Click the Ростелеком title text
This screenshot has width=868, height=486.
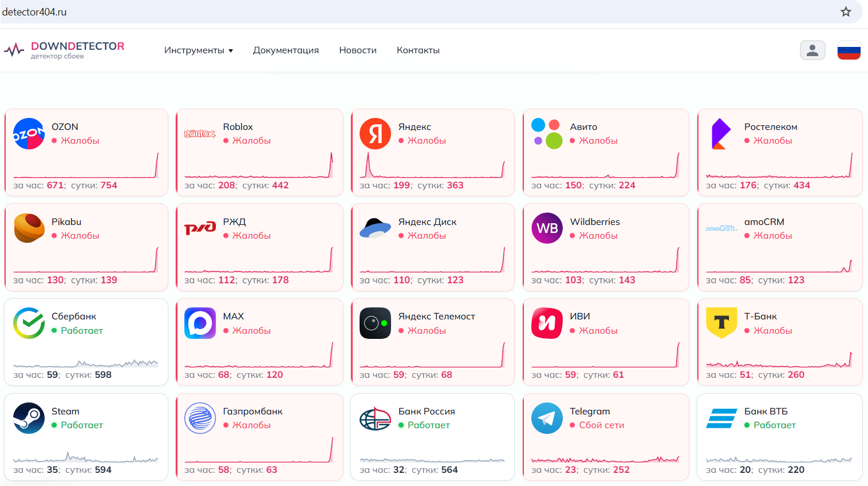pyautogui.click(x=771, y=127)
